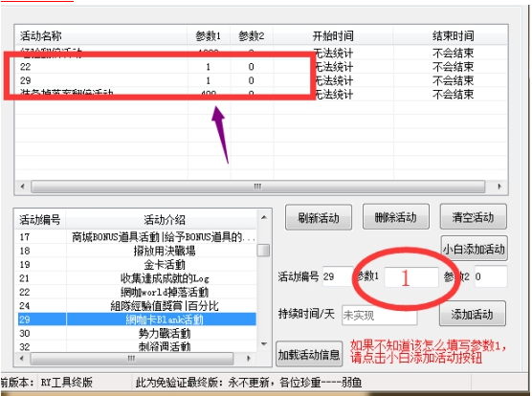
Task: Focus the 活动编号 input field
Action: (338, 276)
